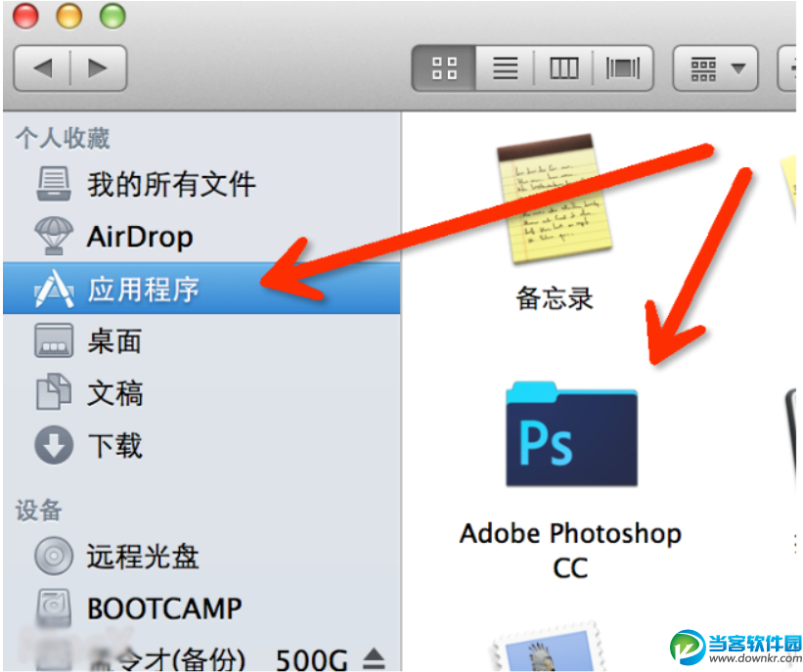Select 我的所有文件 in the sidebar
Image resolution: width=803 pixels, height=672 pixels.
click(201, 185)
